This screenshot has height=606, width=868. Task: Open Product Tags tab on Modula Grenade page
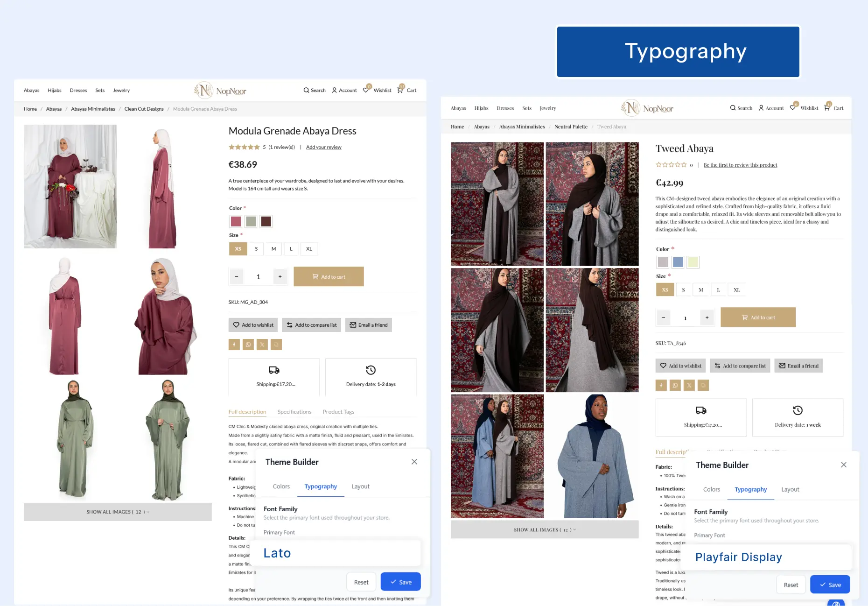click(x=338, y=412)
